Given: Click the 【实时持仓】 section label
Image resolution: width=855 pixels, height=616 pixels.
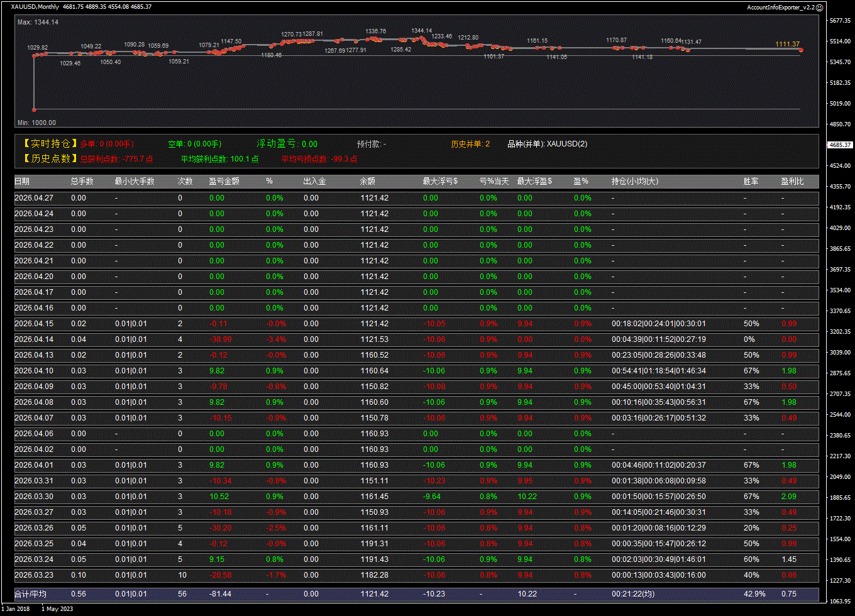Looking at the screenshot, I should [50, 144].
